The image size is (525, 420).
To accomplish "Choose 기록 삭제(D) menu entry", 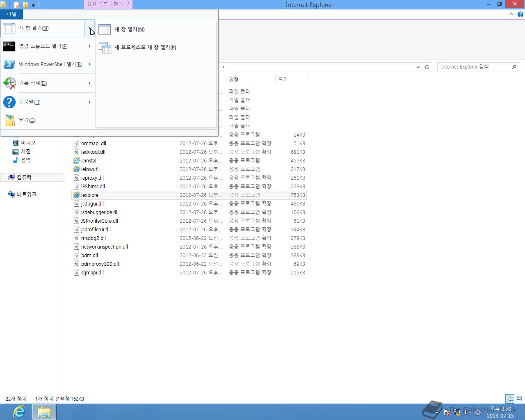I will coord(33,83).
